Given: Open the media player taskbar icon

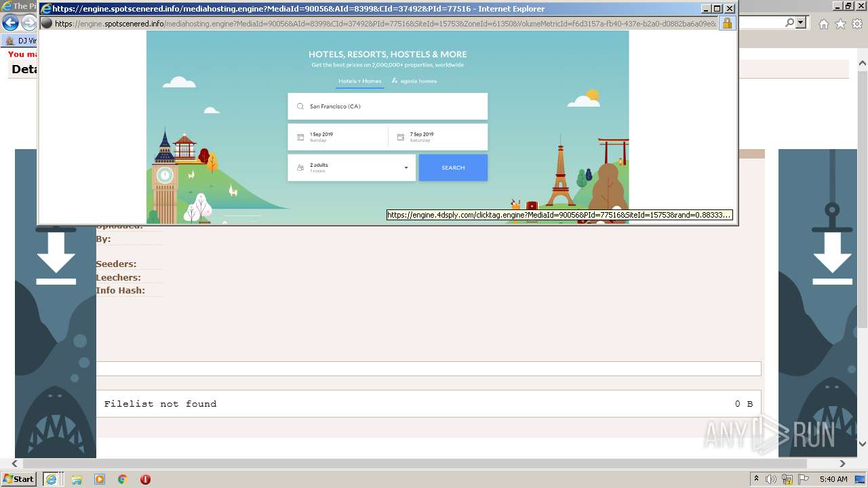Looking at the screenshot, I should [100, 479].
